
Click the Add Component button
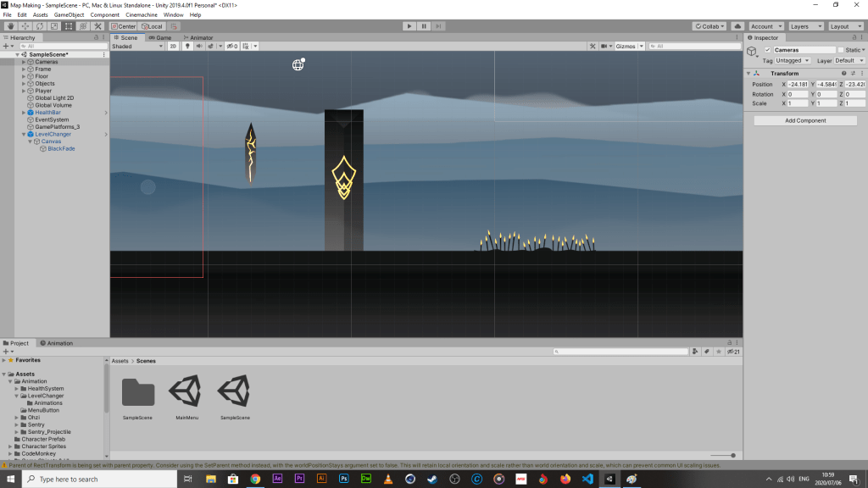pos(805,120)
